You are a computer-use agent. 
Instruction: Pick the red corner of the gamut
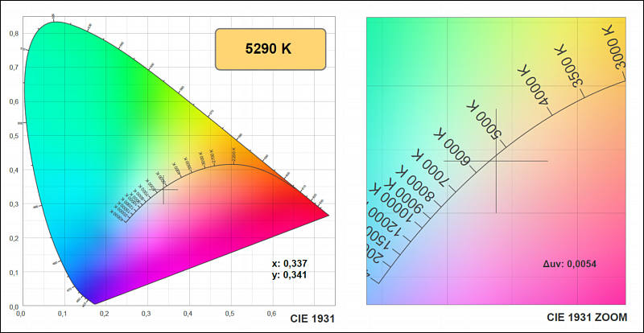pyautogui.click(x=322, y=215)
